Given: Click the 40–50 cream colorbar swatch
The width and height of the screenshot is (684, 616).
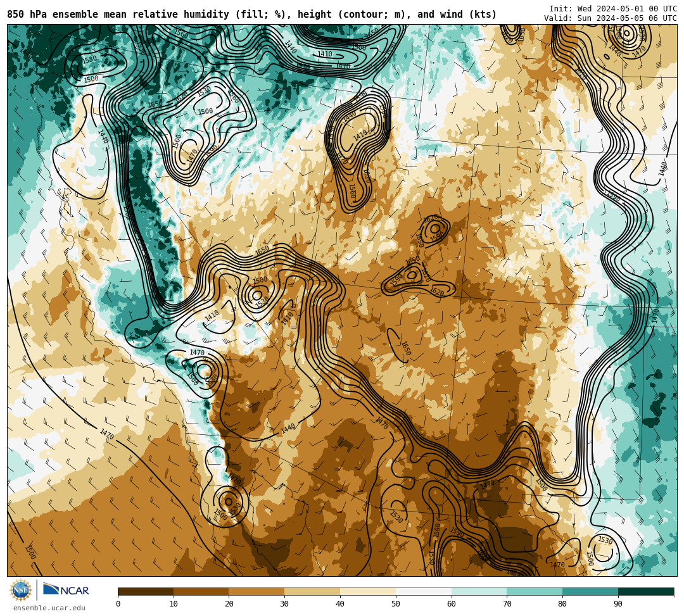Looking at the screenshot, I should pos(368,591).
